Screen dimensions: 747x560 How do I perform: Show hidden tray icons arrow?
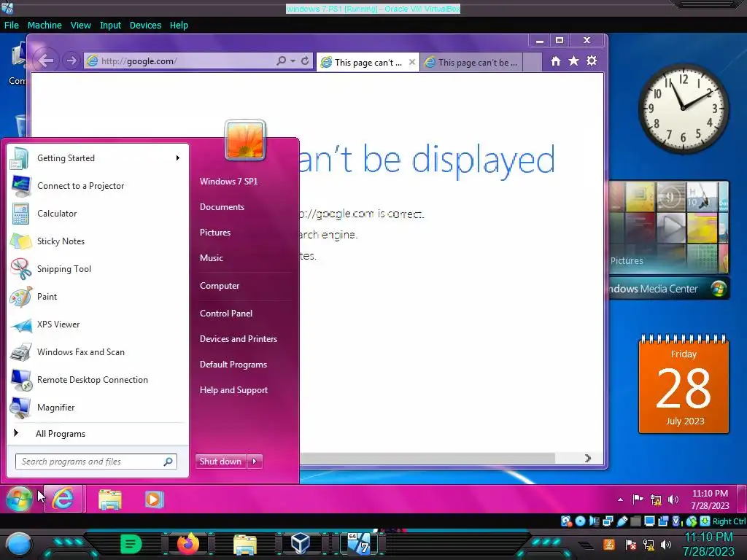pyautogui.click(x=620, y=499)
